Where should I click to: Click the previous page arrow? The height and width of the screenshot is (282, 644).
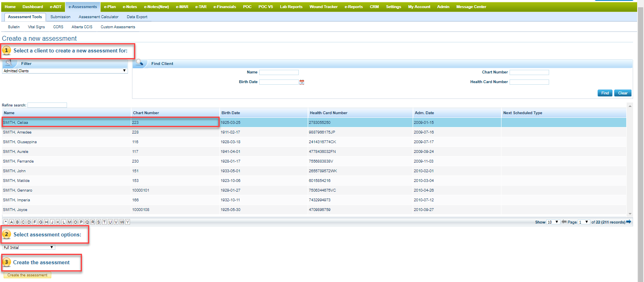(564, 222)
